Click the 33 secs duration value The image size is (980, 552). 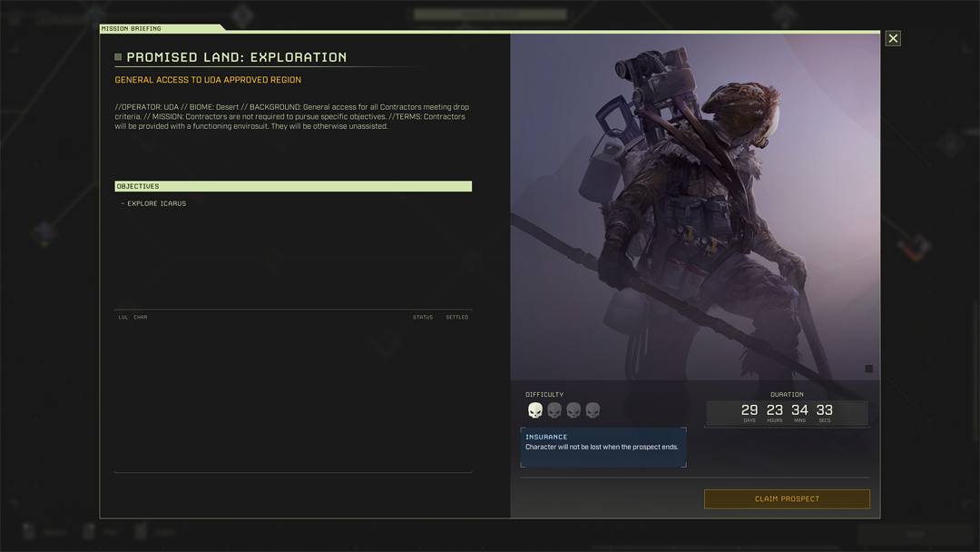pyautogui.click(x=824, y=410)
